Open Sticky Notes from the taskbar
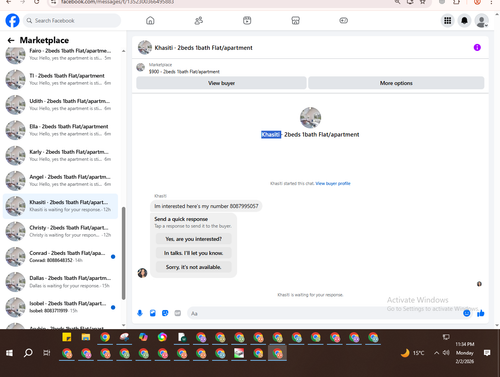Screen dimensions: 500x377 [x=67, y=337]
